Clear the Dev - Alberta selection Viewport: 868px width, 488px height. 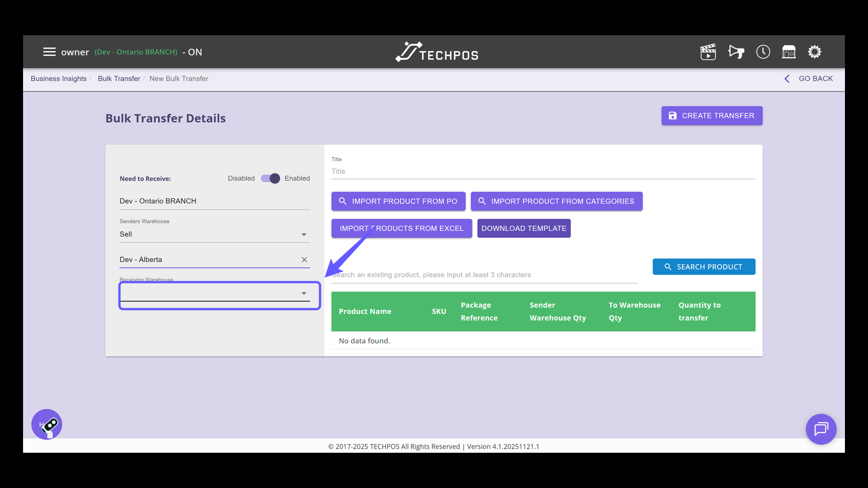(x=304, y=260)
